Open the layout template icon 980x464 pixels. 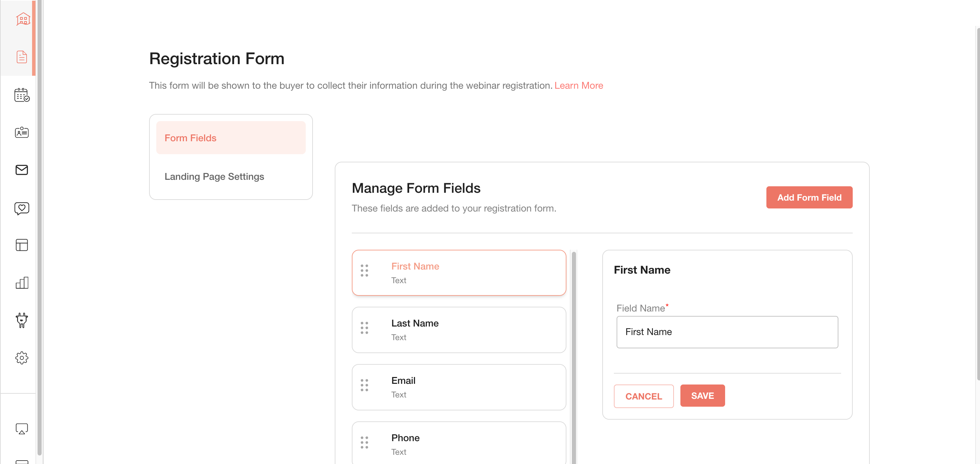(x=22, y=245)
